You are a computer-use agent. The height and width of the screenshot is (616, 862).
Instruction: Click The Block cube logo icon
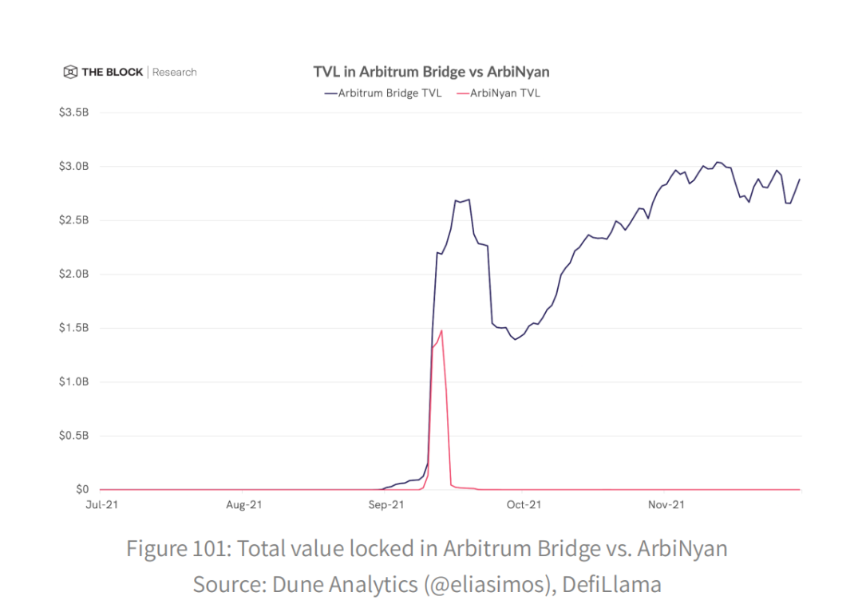[70, 72]
